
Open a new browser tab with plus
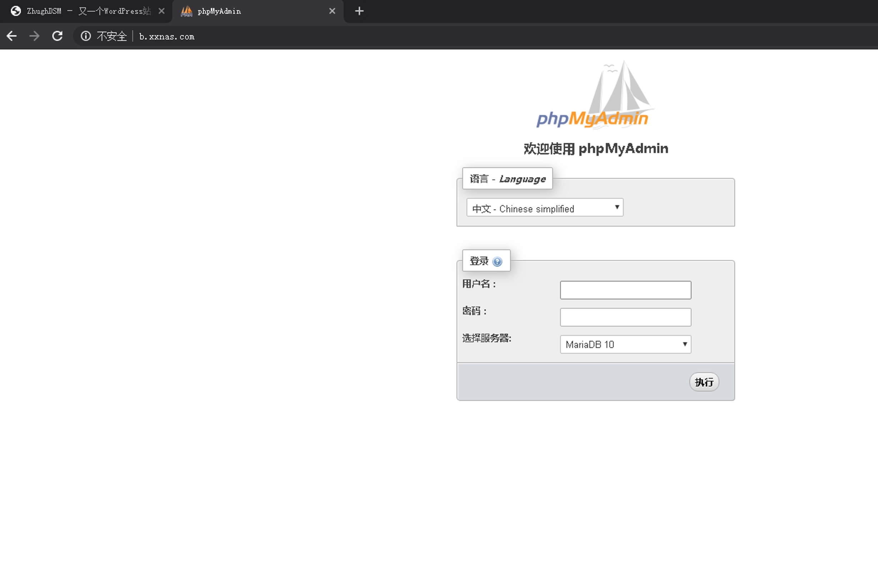(x=359, y=11)
